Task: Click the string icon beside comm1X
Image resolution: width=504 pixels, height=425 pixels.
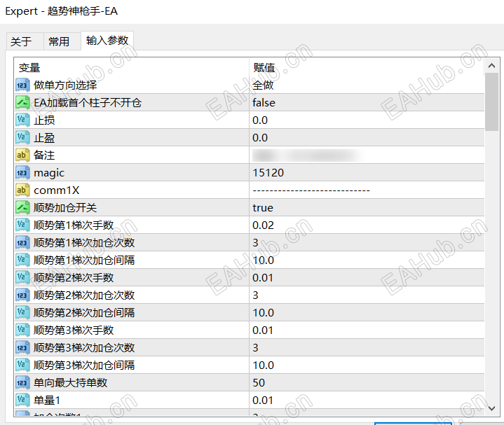Action: tap(22, 190)
